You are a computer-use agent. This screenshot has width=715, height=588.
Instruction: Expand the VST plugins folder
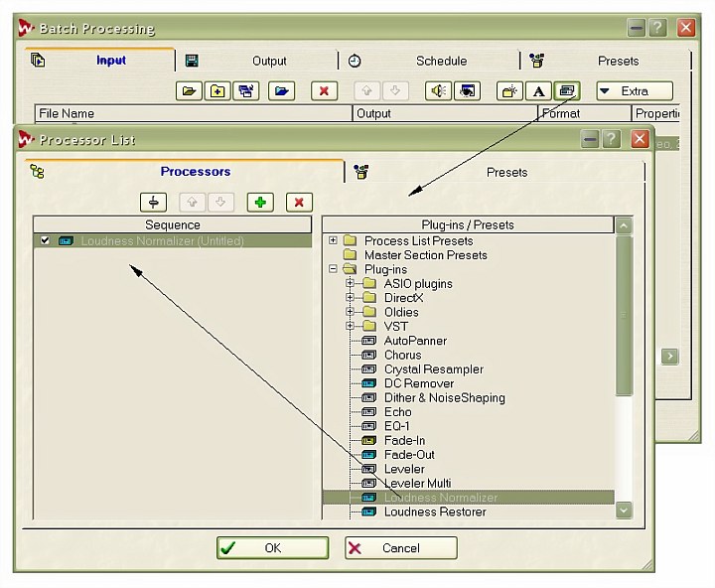click(x=350, y=326)
